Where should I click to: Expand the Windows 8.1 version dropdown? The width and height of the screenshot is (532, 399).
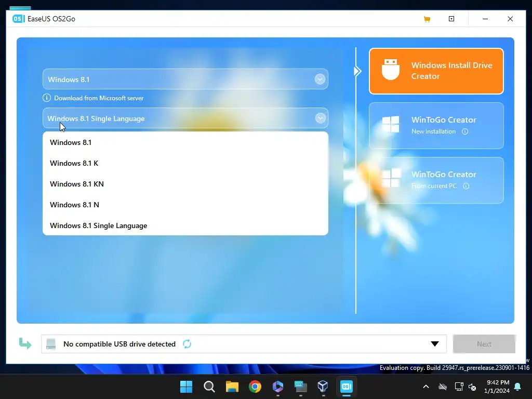coord(320,79)
